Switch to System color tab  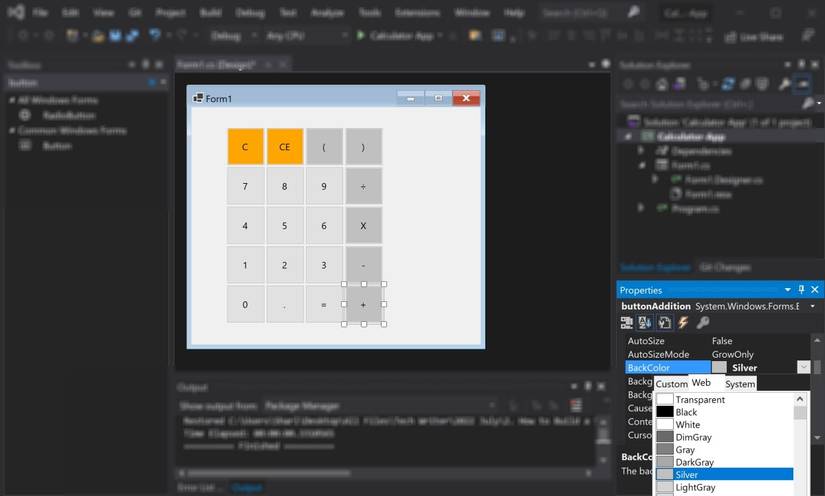click(740, 384)
